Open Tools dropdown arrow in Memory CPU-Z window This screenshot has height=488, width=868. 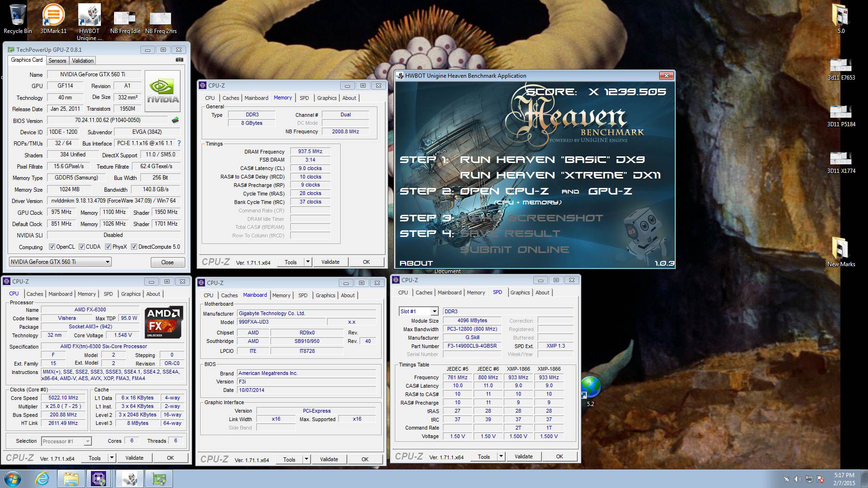point(308,262)
